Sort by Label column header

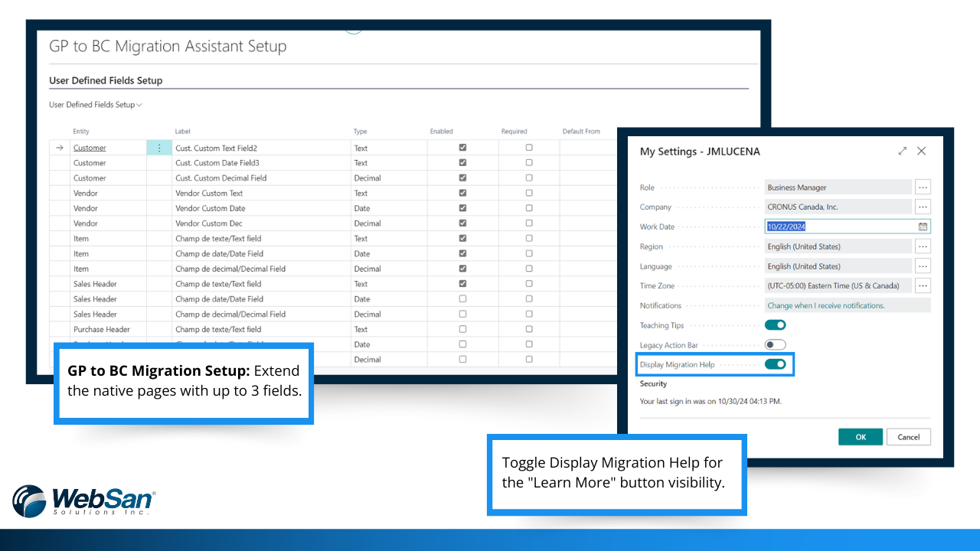tap(183, 132)
